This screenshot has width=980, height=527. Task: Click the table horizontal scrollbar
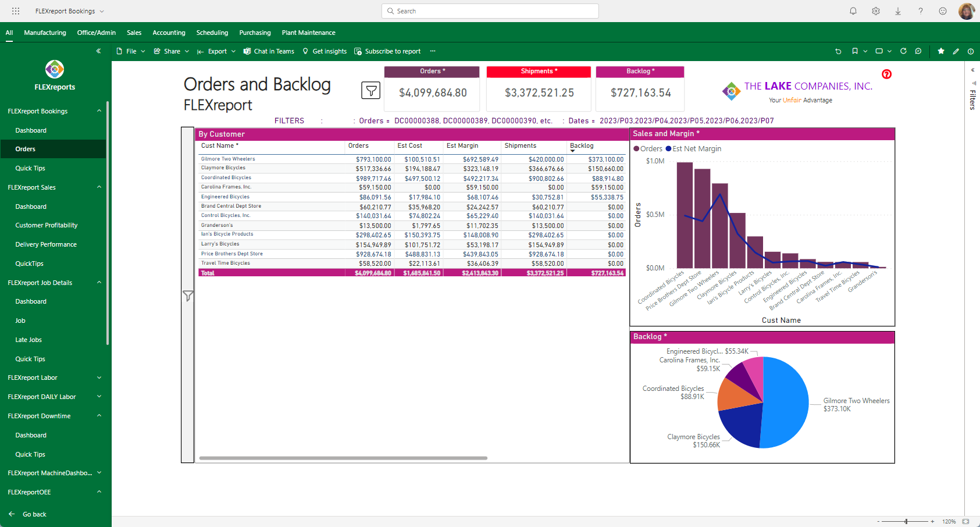343,458
